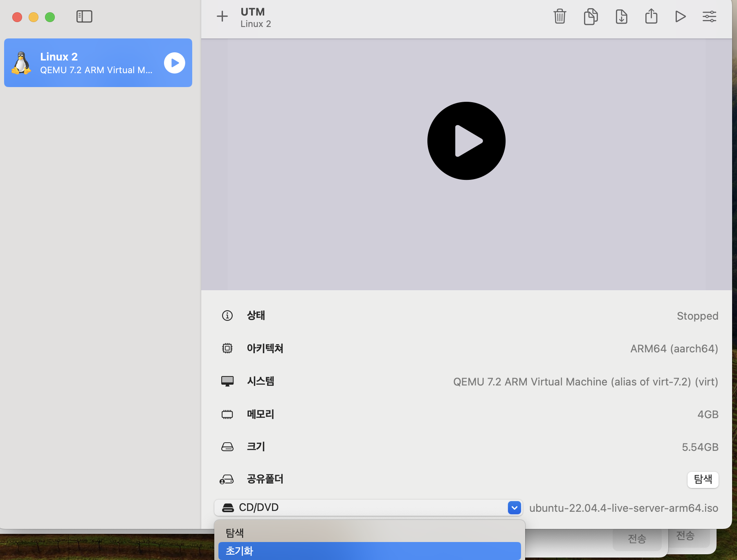
Task: Start the VM from the toolbar play icon
Action: tap(680, 16)
